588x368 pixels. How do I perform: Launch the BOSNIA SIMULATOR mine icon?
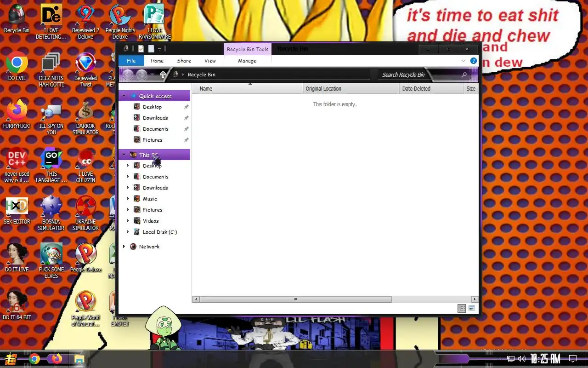[51, 213]
